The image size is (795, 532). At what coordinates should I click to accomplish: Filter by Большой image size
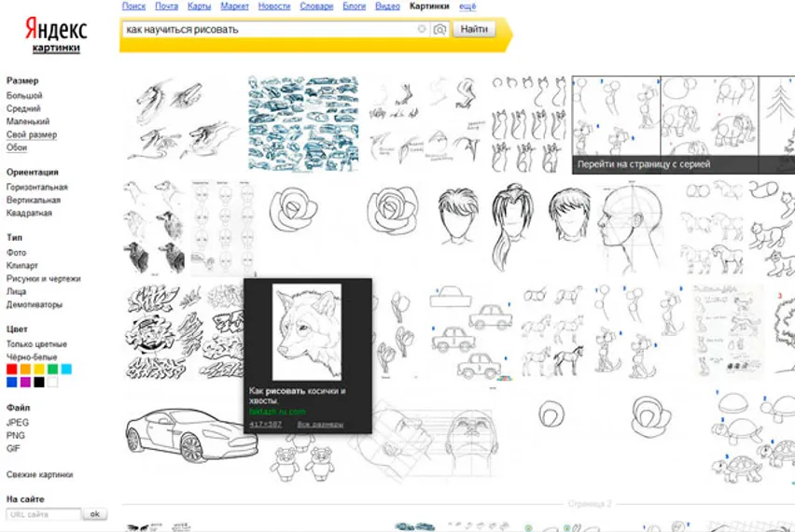pyautogui.click(x=24, y=96)
